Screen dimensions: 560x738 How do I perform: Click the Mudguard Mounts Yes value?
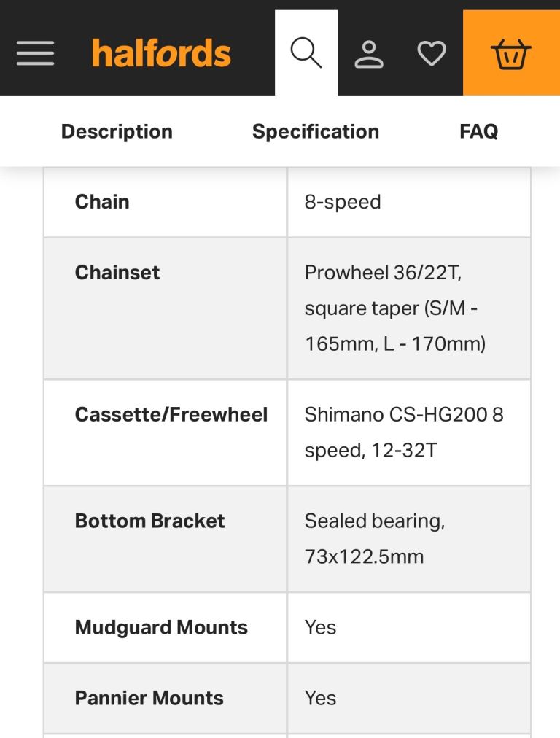(319, 627)
